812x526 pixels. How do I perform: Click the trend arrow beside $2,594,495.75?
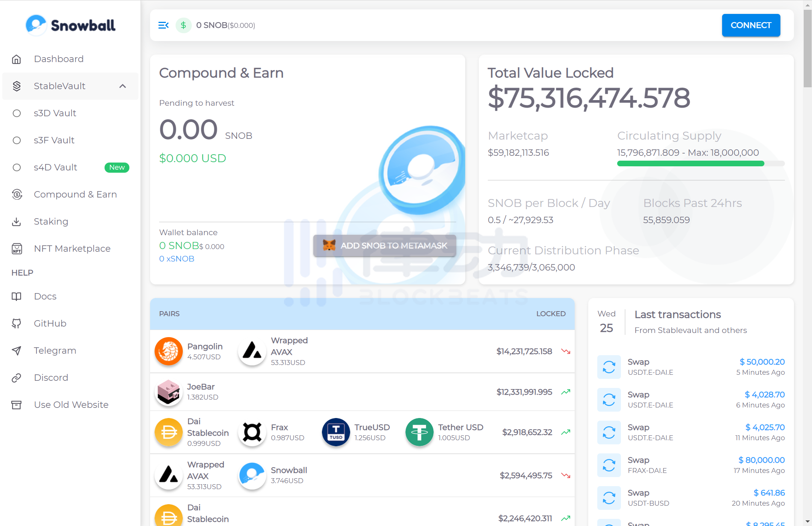(566, 476)
